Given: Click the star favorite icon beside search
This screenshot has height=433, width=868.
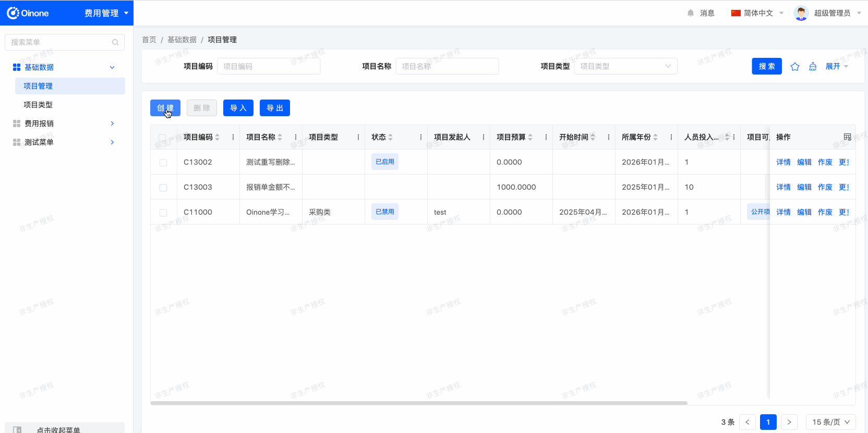Looking at the screenshot, I should point(794,67).
